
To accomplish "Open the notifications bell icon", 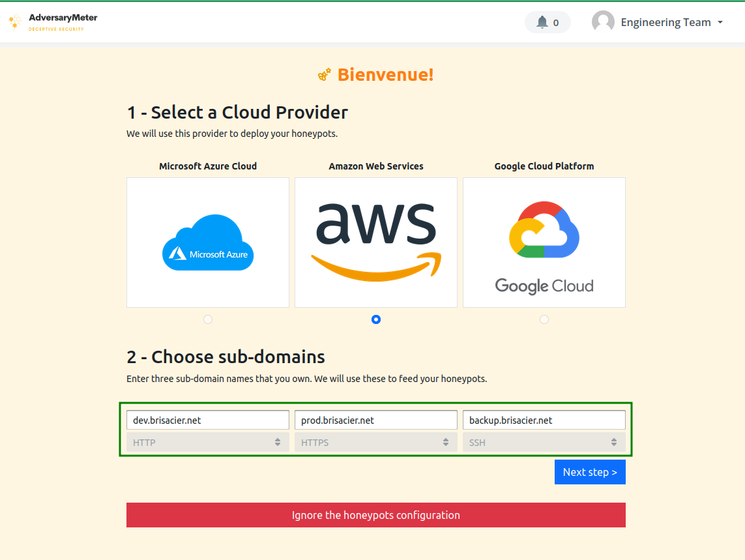I will click(542, 22).
